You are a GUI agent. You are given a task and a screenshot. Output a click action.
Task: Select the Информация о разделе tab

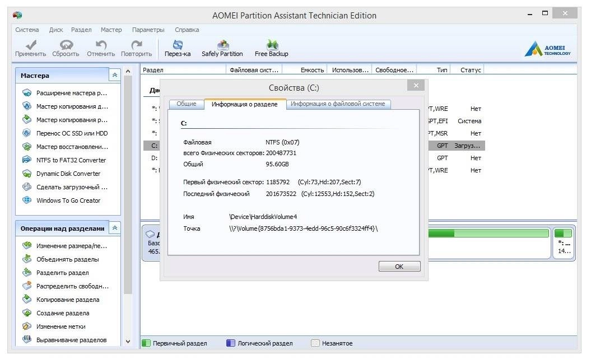pos(245,104)
